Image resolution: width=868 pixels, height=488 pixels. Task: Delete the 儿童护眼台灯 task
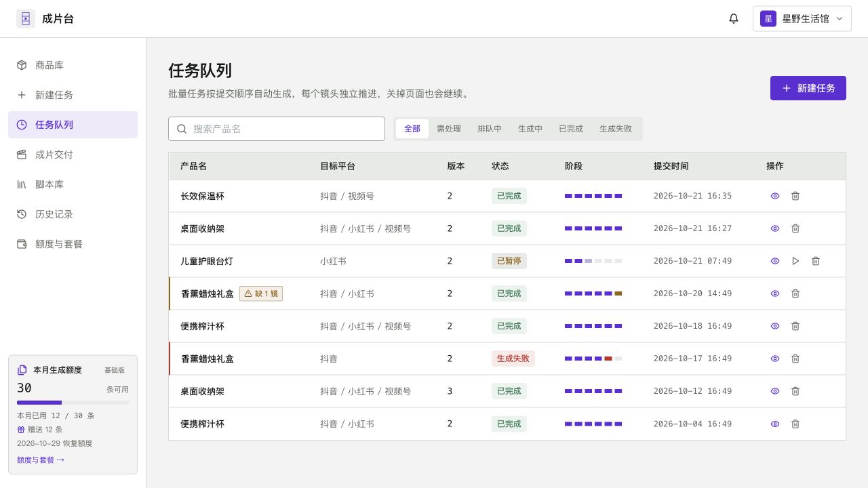tap(816, 261)
